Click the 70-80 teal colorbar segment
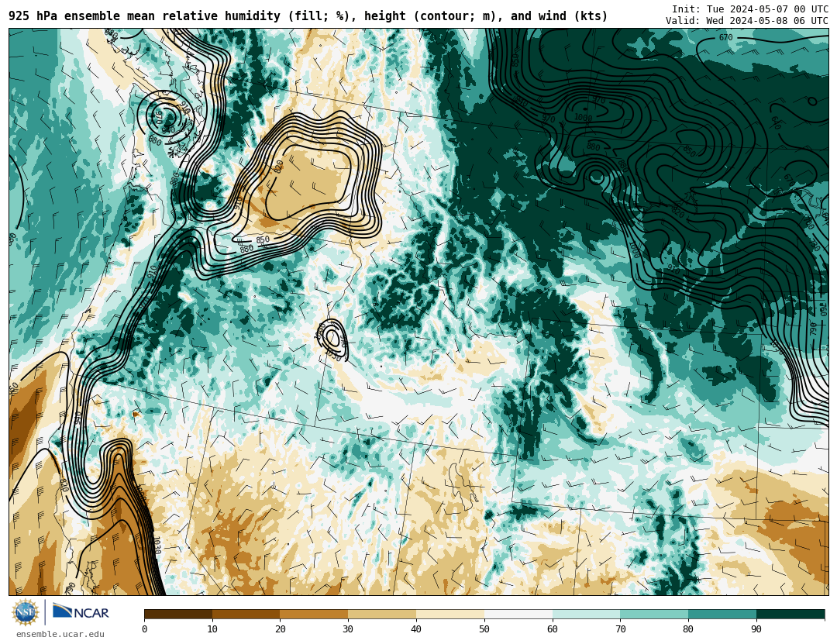 [x=654, y=614]
